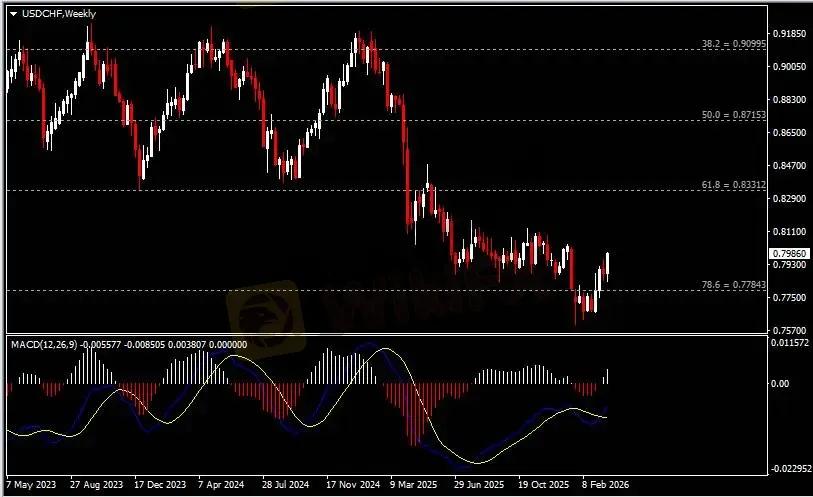813x497 pixels.
Task: Click MACD scale value 0.011572
Action: pyautogui.click(x=790, y=343)
